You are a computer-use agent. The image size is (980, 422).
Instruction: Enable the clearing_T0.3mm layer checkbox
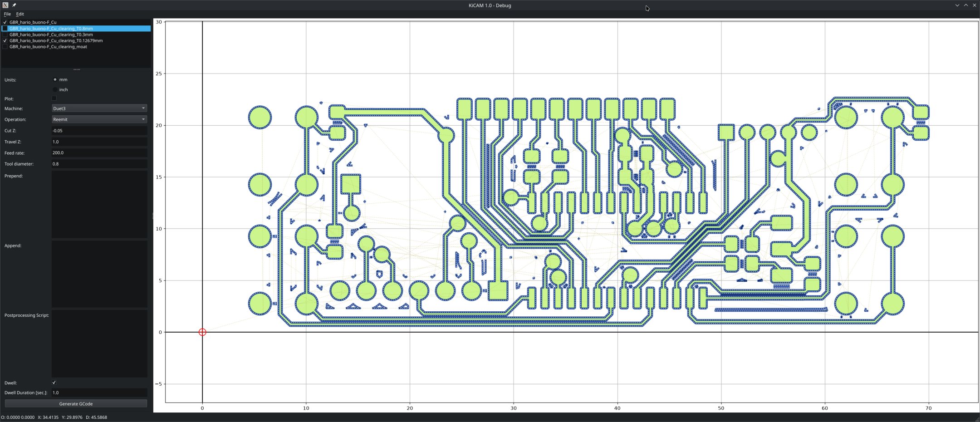(x=5, y=34)
